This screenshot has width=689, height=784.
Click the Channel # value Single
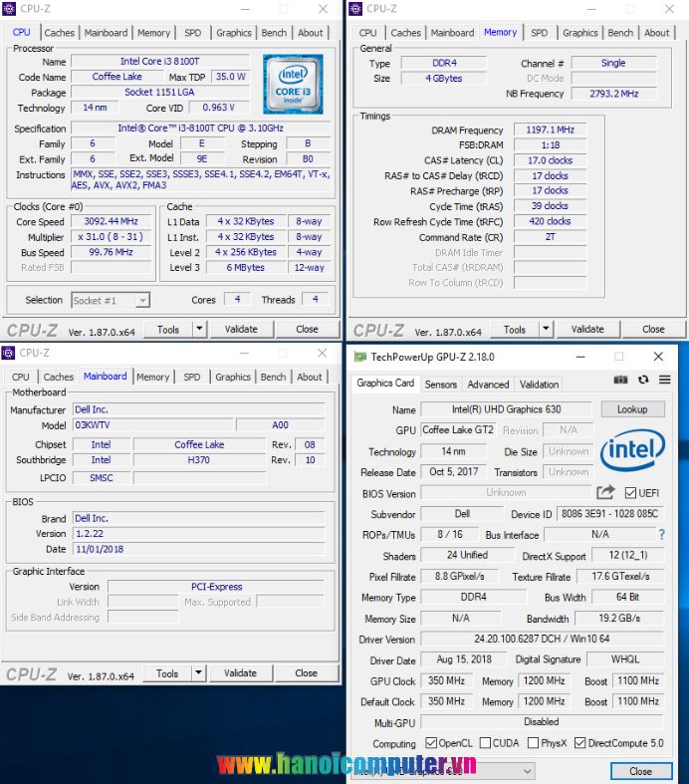pyautogui.click(x=614, y=63)
